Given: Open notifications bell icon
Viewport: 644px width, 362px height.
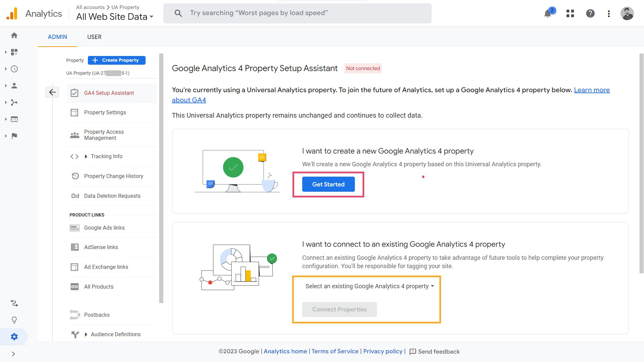Looking at the screenshot, I should [548, 13].
